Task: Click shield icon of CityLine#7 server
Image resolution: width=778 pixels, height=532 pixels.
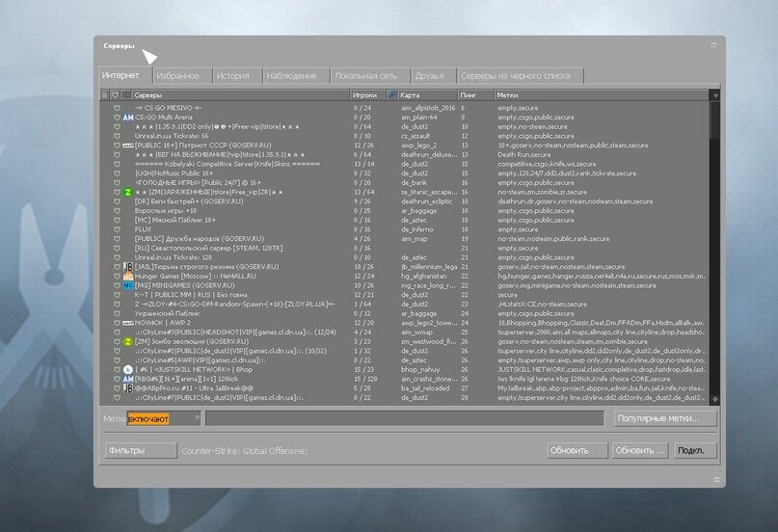Action: click(x=117, y=398)
